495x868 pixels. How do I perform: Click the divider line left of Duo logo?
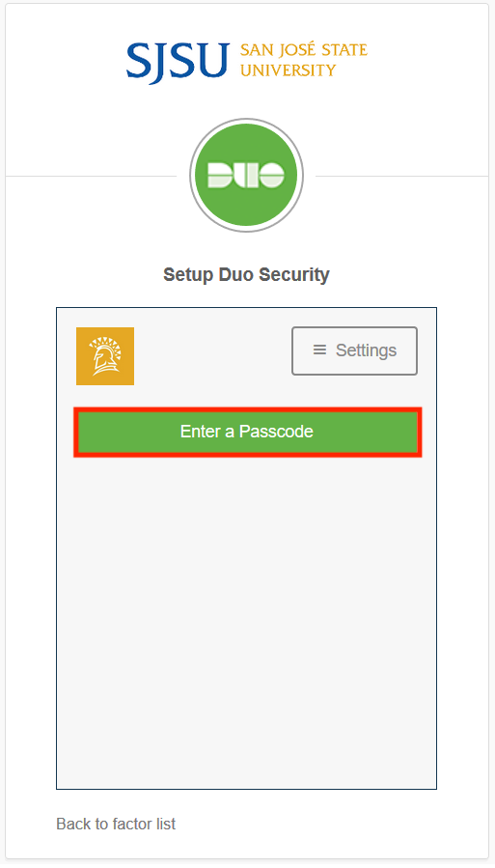(x=92, y=177)
